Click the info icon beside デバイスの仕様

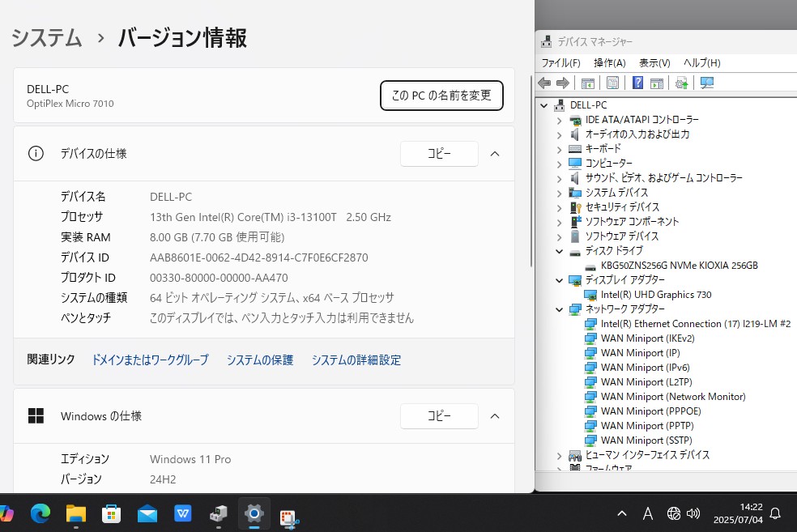point(36,154)
